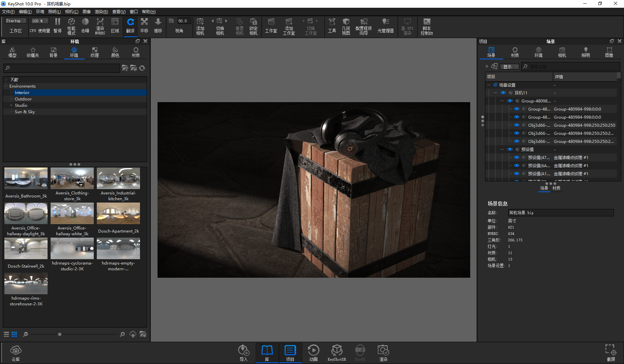Screen dimensions: 624x364
Task: Open the Startup workspace dropdown
Action: click(x=16, y=21)
